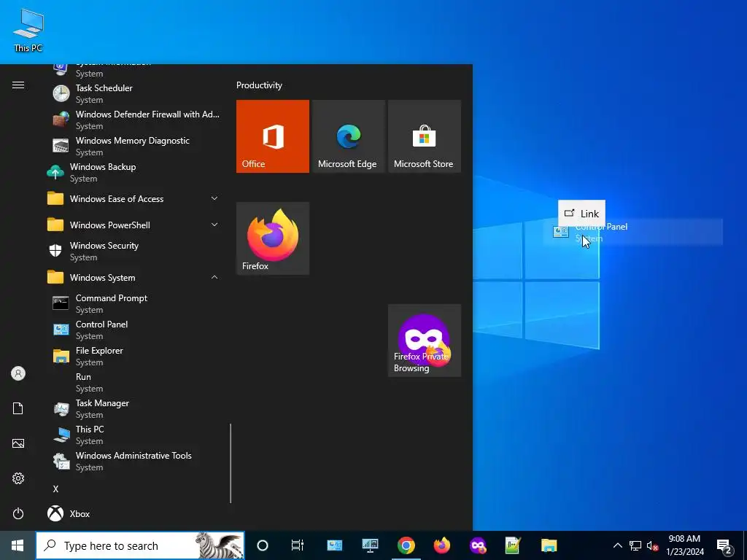
Task: Open Windows Security shield entry
Action: (134, 251)
